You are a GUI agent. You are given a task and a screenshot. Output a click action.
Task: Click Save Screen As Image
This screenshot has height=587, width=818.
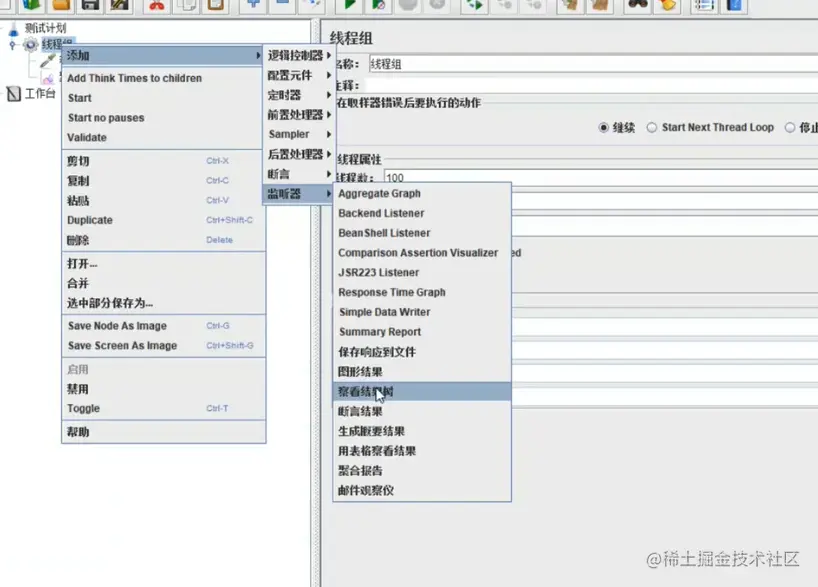[163, 345]
